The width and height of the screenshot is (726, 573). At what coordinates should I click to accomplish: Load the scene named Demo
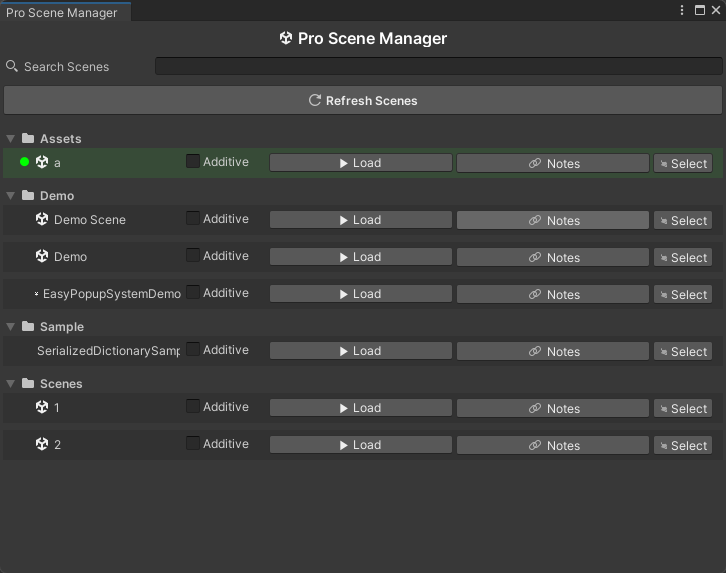[x=361, y=257]
